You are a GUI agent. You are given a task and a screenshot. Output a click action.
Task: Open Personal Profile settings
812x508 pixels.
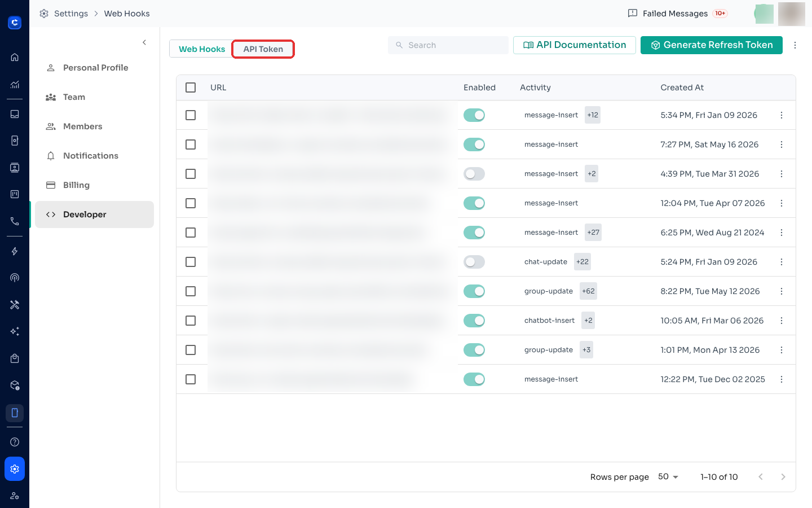point(94,68)
